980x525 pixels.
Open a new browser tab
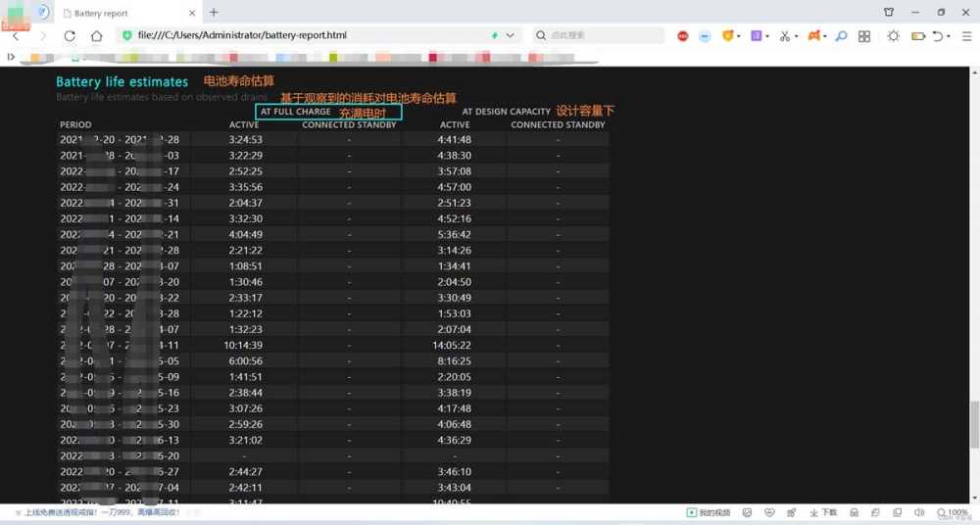214,13
